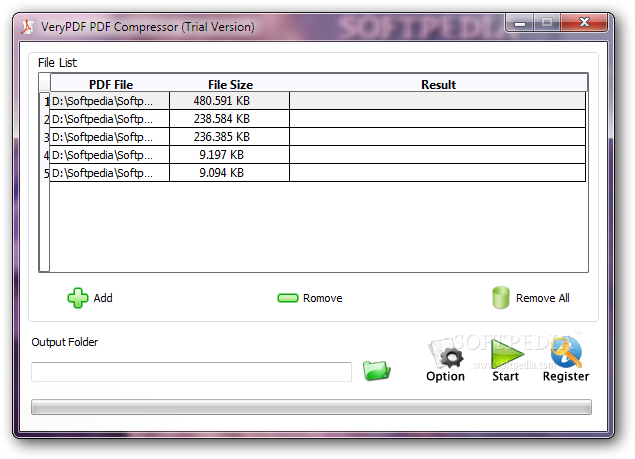Select row 2 file path D:\Softpedia\Softp...
Image resolution: width=635 pixels, height=459 pixels.
tap(109, 119)
